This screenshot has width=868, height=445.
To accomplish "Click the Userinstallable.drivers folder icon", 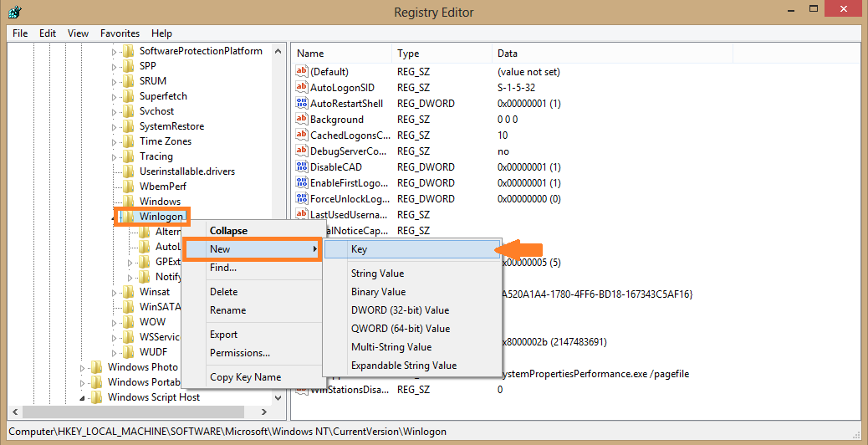I will [129, 171].
